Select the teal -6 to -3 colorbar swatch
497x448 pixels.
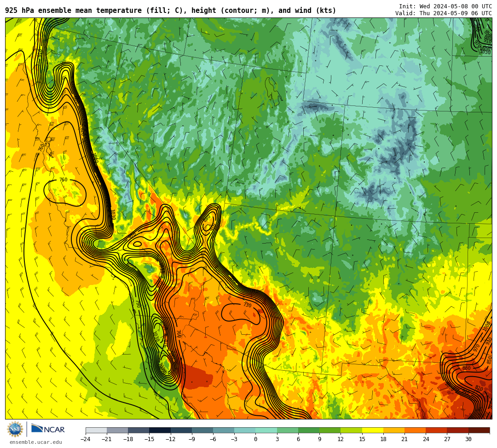tap(224, 430)
